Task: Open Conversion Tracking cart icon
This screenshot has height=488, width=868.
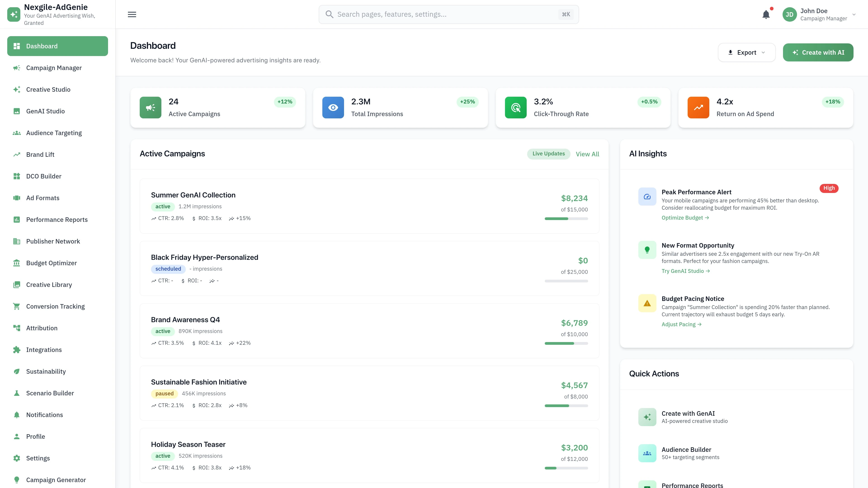Action: pos(17,306)
